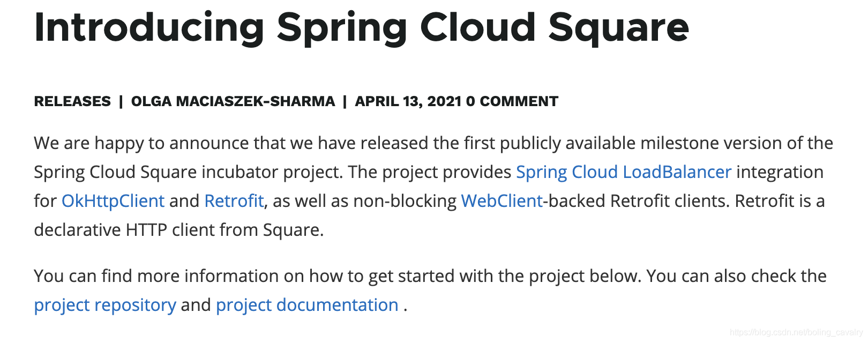The image size is (868, 342).
Task: Click the word 'Square' in the title
Action: pyautogui.click(x=618, y=27)
